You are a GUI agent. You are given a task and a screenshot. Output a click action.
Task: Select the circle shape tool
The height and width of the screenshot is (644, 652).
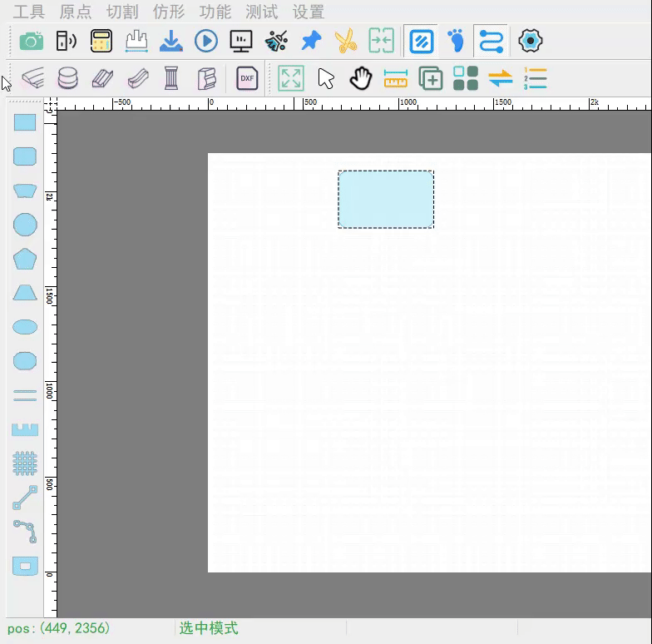[x=25, y=225]
